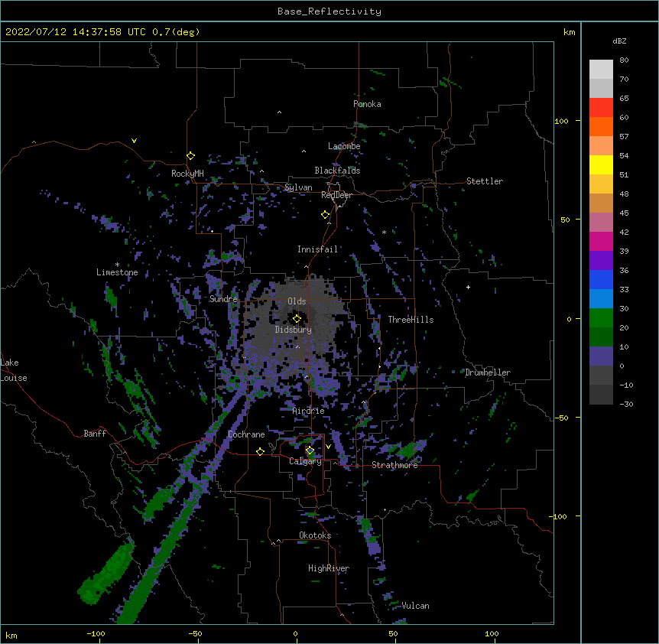This screenshot has width=659, height=644.
Task: Click the Lacombe town label
Action: click(x=344, y=146)
